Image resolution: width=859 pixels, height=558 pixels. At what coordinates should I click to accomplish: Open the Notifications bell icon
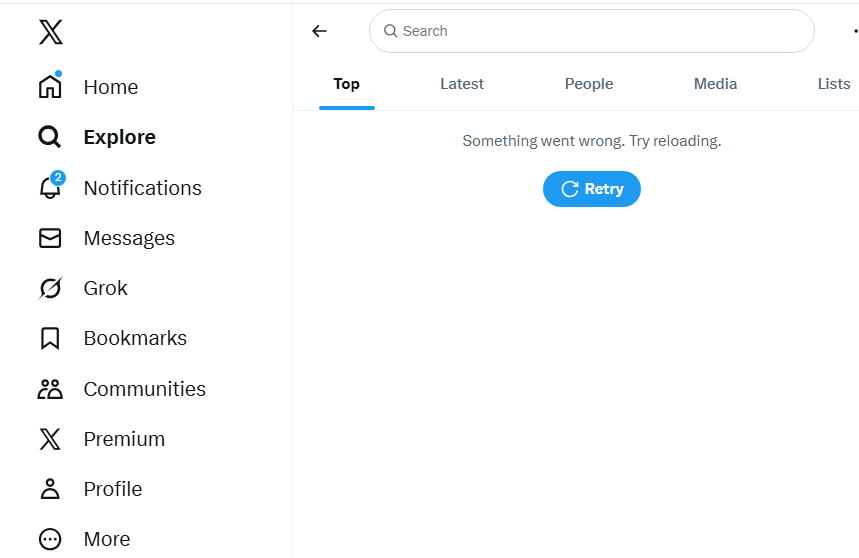(50, 188)
